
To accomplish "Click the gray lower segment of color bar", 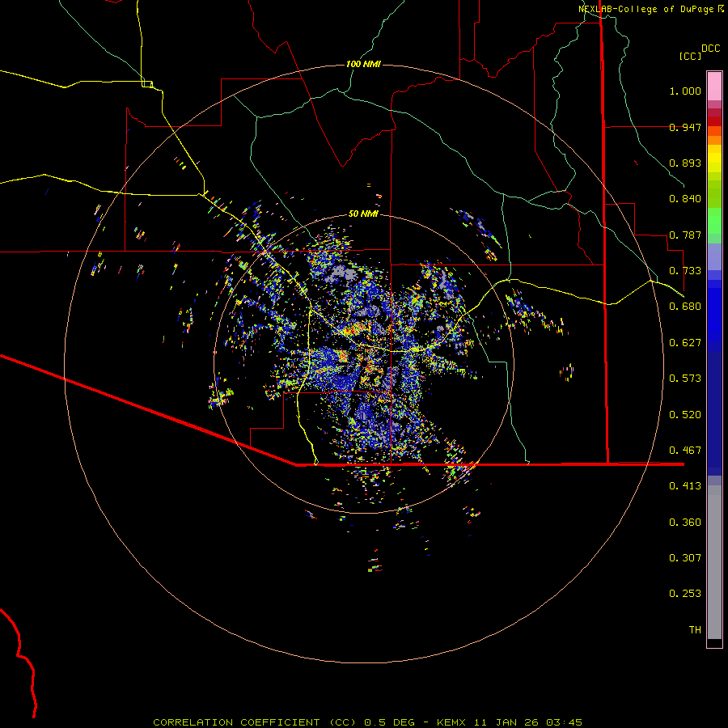I will [x=714, y=562].
